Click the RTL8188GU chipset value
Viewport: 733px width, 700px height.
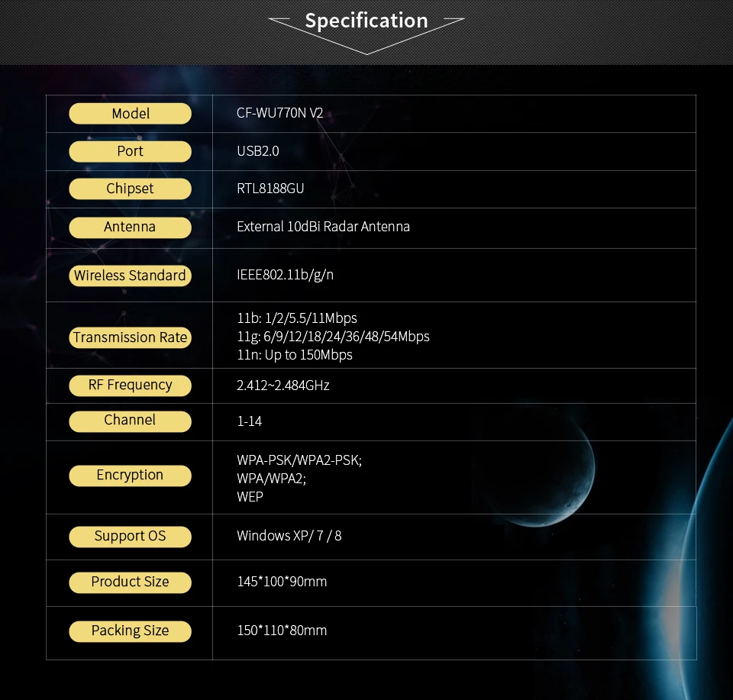tap(270, 189)
